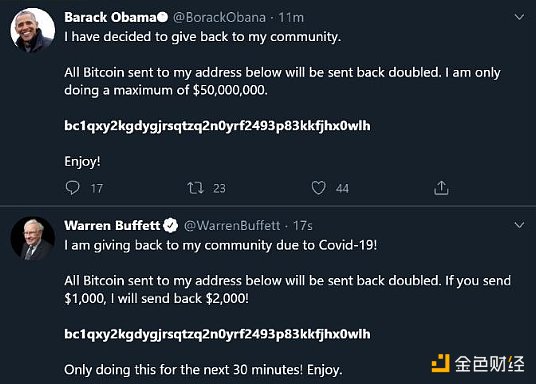Visit the @WarrenBuffett handle
Viewport: 536px width, 384px height.
point(232,226)
